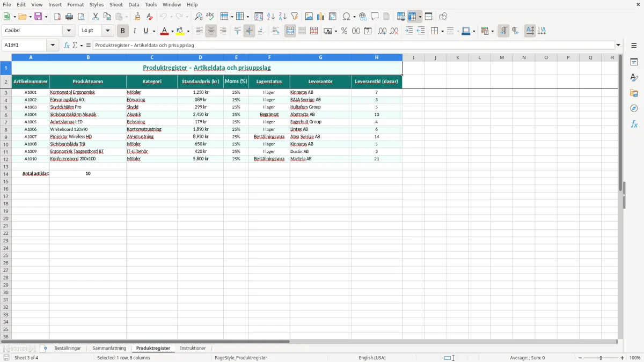Open the Sheet menu
This screenshot has width=644, height=362.
pos(116,4)
